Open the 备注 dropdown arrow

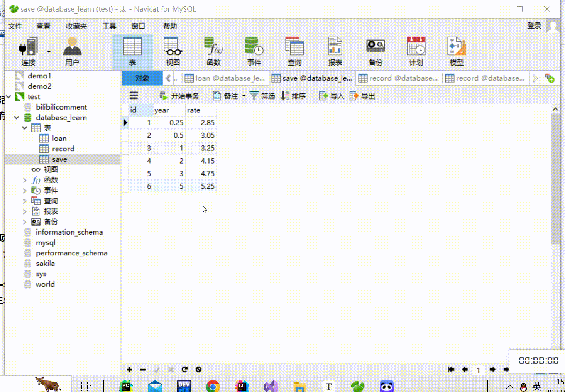[244, 96]
